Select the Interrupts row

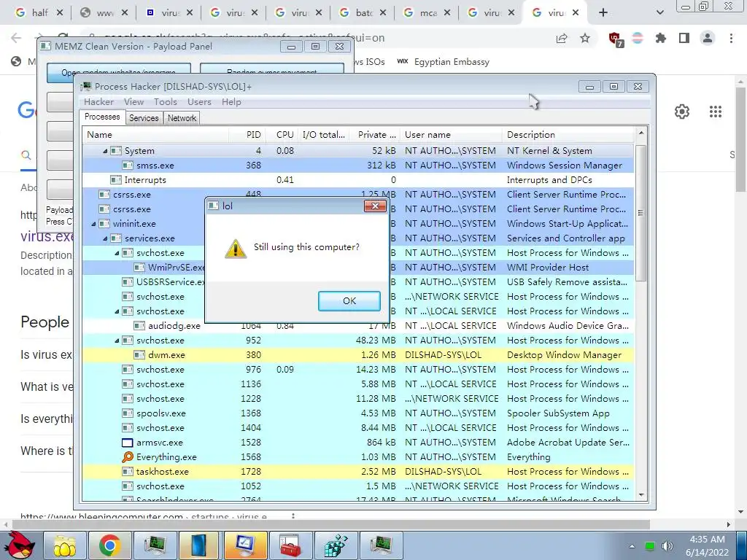[358, 180]
